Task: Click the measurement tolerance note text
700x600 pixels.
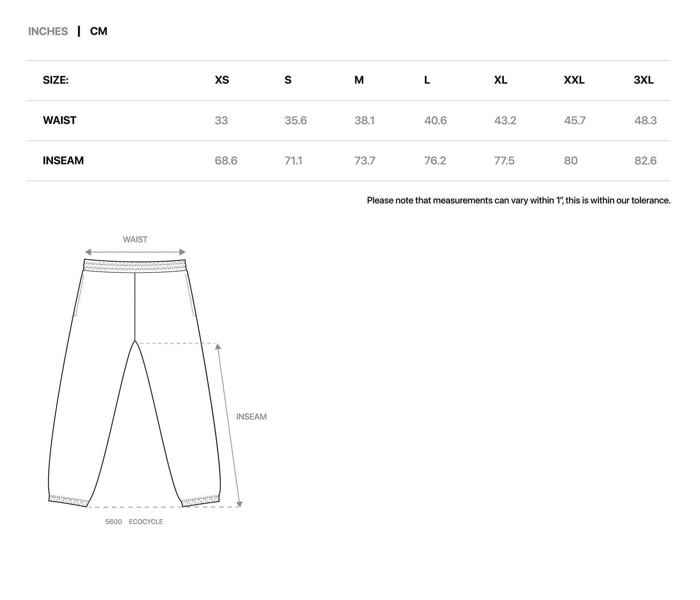Action: tap(518, 201)
